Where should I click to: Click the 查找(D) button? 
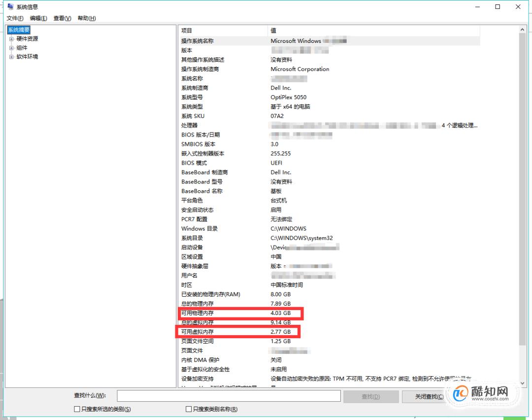[371, 396]
